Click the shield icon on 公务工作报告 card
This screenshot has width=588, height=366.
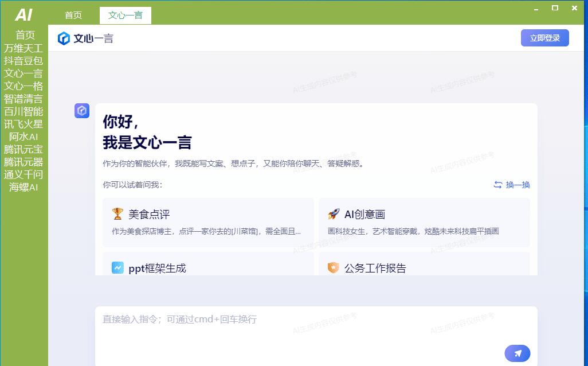[334, 267]
